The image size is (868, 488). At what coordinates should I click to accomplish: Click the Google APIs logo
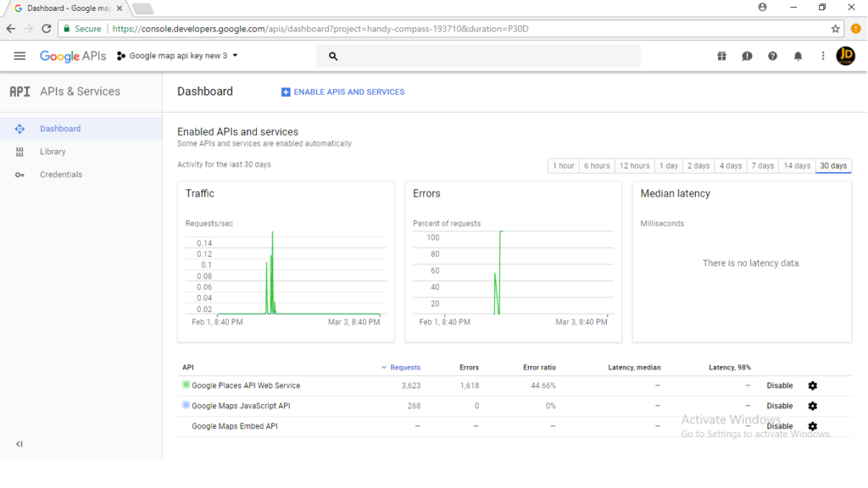73,56
